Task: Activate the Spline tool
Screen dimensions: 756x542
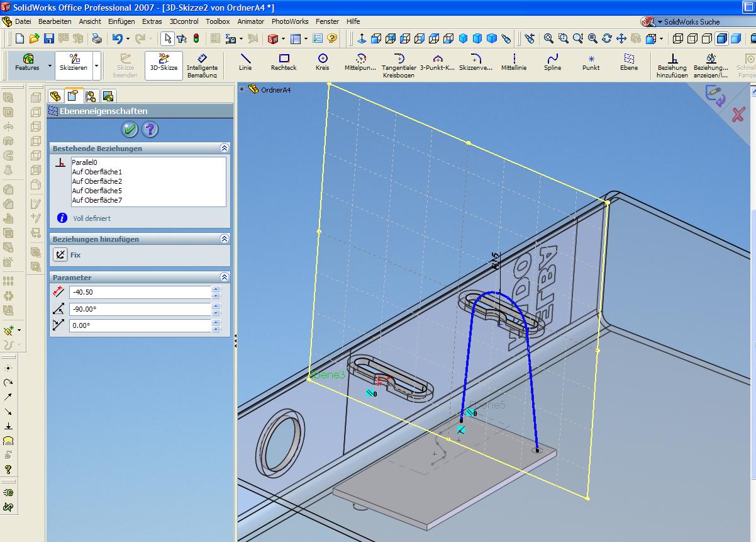Action: click(553, 62)
